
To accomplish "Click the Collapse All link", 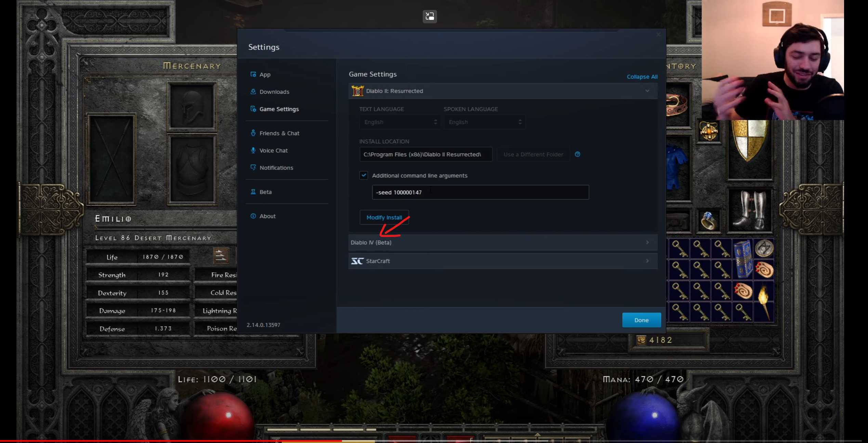I will pos(642,77).
